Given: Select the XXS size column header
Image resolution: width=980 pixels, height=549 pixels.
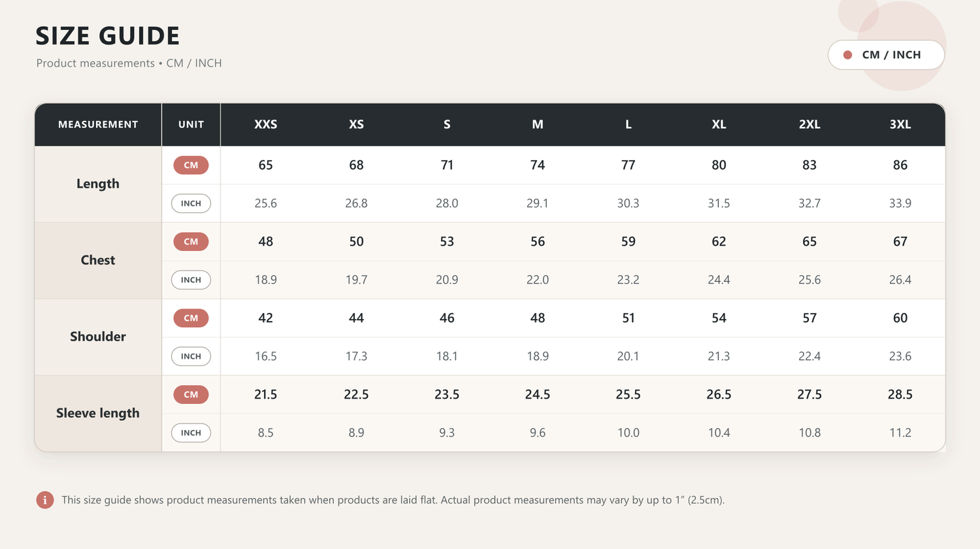Looking at the screenshot, I should click(265, 124).
